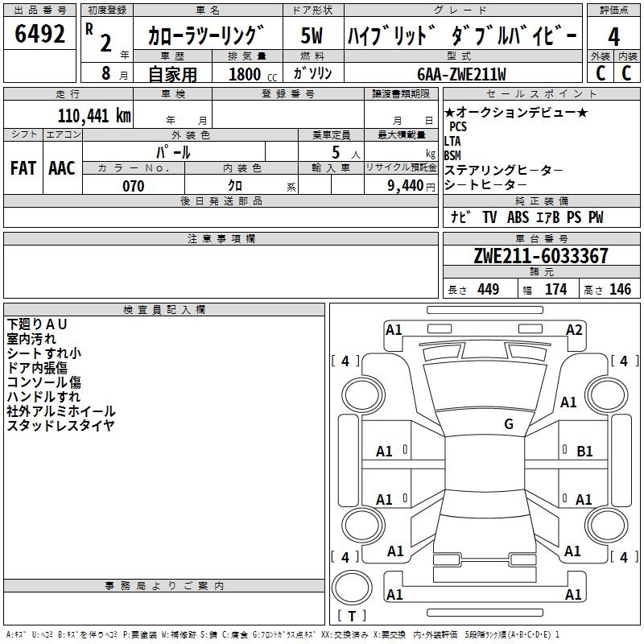Select inspector note シートすれ小
This screenshot has height=644, width=644.
point(44,353)
